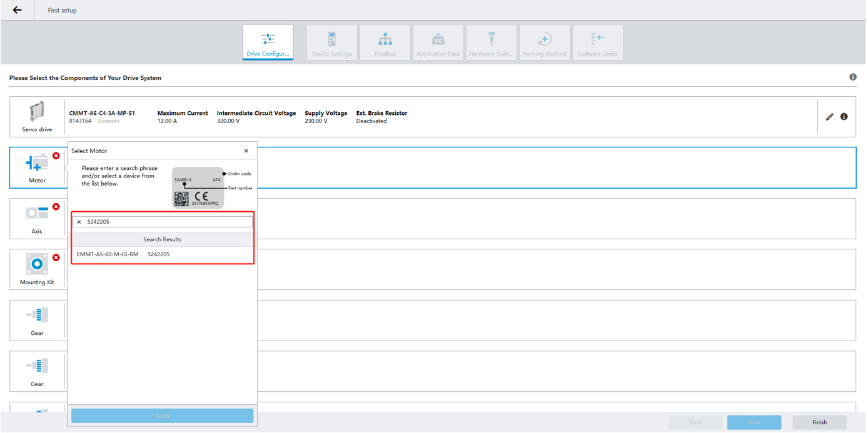Show servo drive info icon
This screenshot has width=868, height=433.
pyautogui.click(x=844, y=117)
